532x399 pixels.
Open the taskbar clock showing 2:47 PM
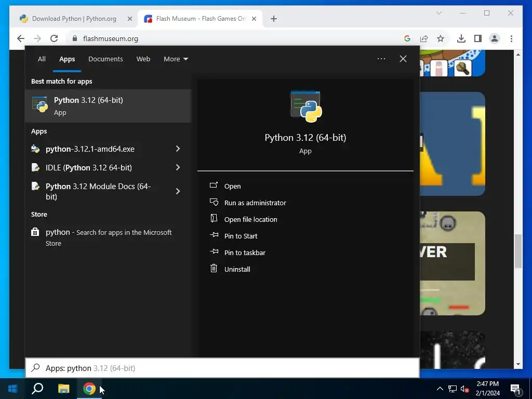488,389
